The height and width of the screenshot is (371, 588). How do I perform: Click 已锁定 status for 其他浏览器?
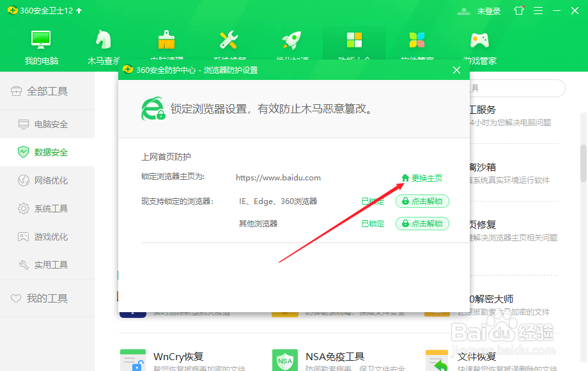tap(373, 224)
